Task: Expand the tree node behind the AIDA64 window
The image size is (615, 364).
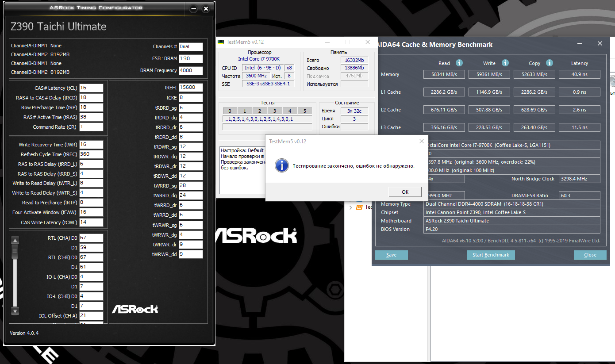Action: click(x=351, y=207)
